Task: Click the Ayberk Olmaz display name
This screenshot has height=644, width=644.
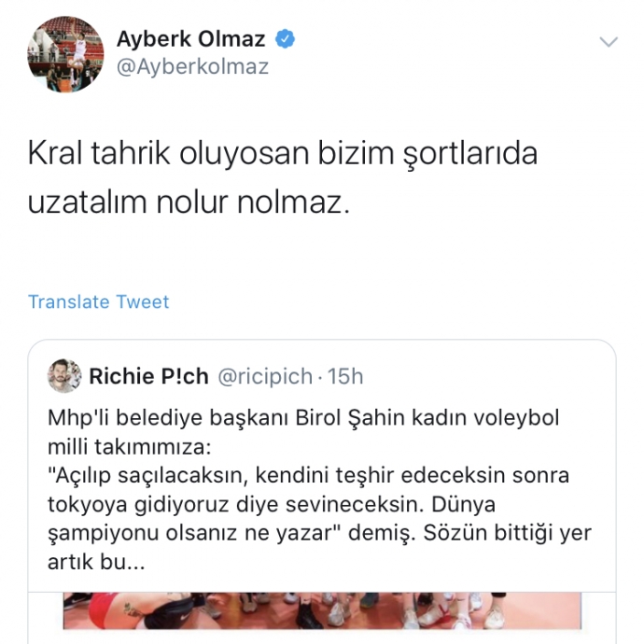Action: point(191,39)
